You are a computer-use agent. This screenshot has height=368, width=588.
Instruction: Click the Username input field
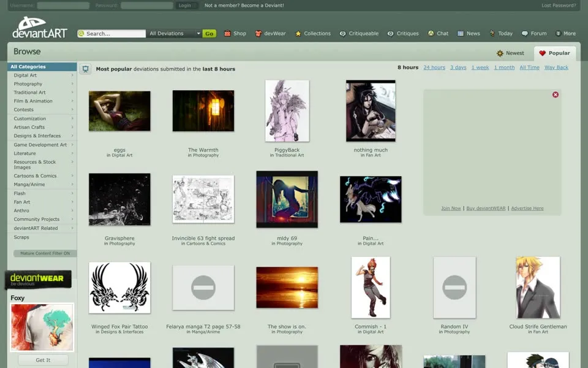coord(63,6)
